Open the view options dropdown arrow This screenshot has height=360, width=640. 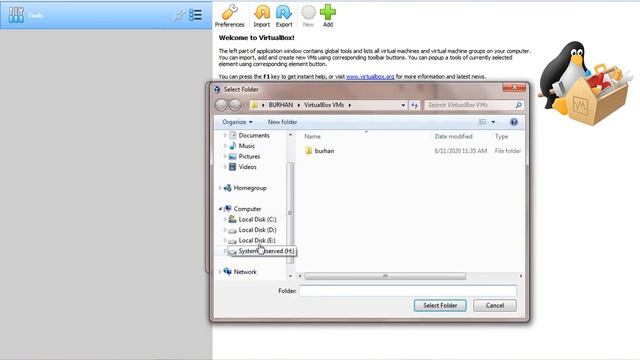(x=493, y=122)
